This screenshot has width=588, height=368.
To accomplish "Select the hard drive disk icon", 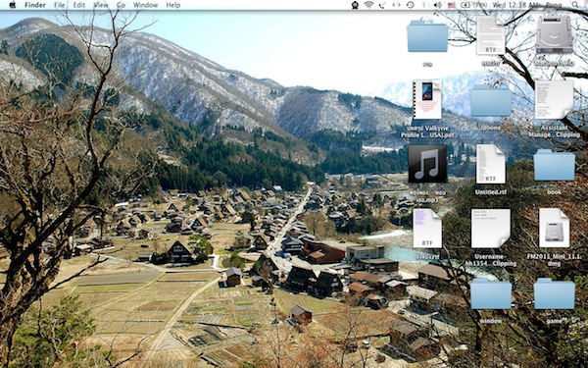I will click(555, 34).
